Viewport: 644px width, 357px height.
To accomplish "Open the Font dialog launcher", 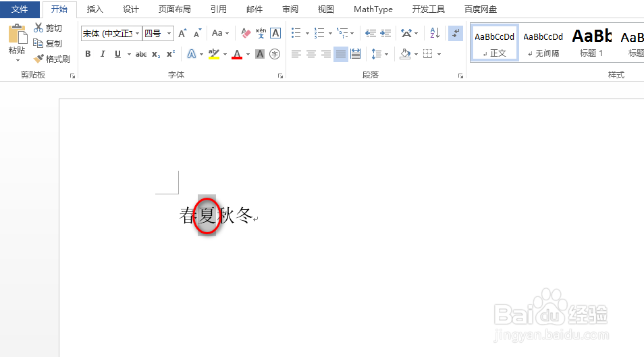I will pyautogui.click(x=281, y=76).
